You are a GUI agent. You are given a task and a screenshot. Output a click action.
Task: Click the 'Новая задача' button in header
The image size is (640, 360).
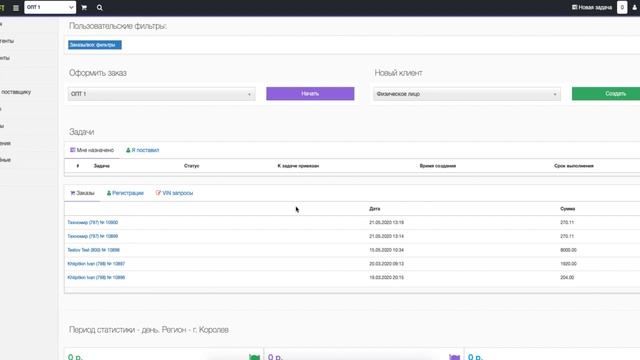click(x=592, y=7)
